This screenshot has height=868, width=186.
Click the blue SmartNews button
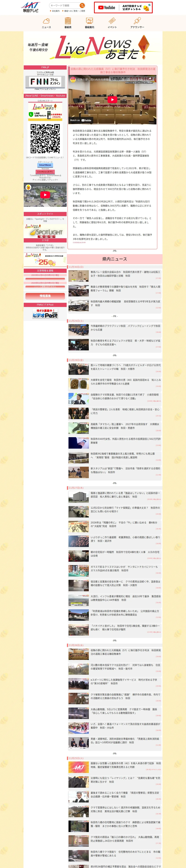tap(45, 165)
